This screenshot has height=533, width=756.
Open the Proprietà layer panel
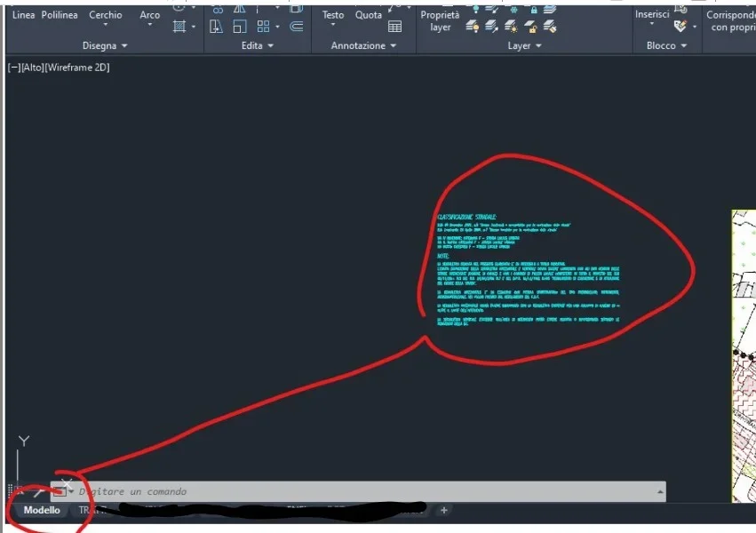(440, 20)
